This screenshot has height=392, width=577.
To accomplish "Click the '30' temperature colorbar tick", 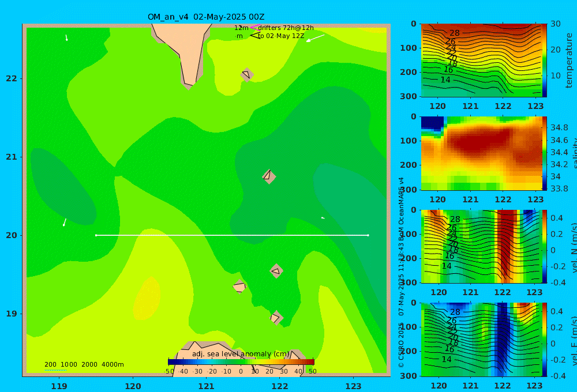I will (555, 24).
